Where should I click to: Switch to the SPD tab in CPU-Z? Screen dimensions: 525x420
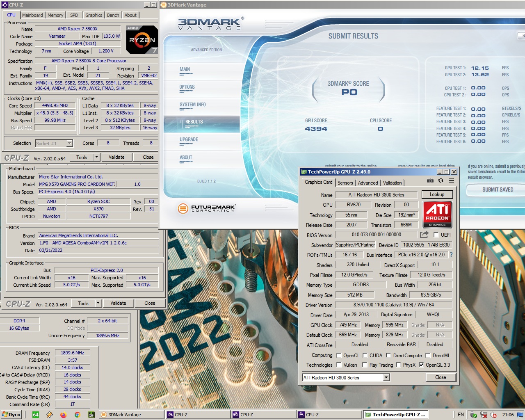pos(74,15)
